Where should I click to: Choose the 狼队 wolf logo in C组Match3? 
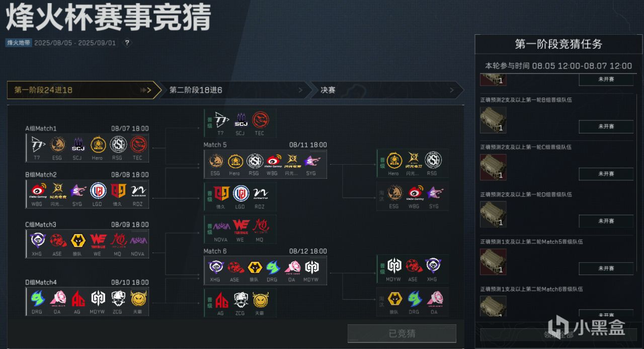click(x=78, y=240)
